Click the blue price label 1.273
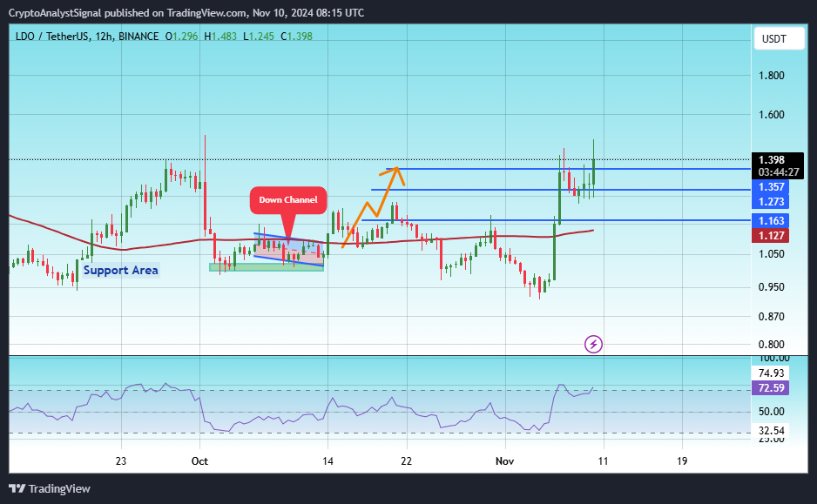Viewport: 817px width, 504px height. 771,201
